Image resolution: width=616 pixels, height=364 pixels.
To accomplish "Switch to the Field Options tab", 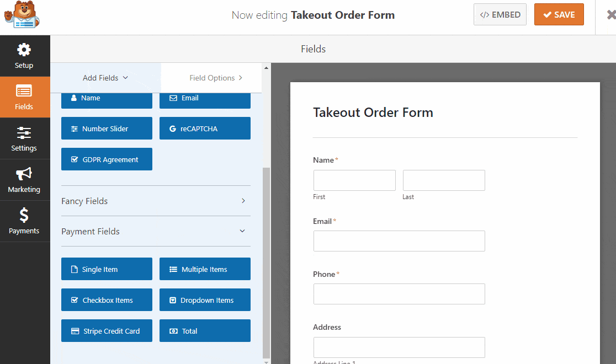I will pos(211,78).
